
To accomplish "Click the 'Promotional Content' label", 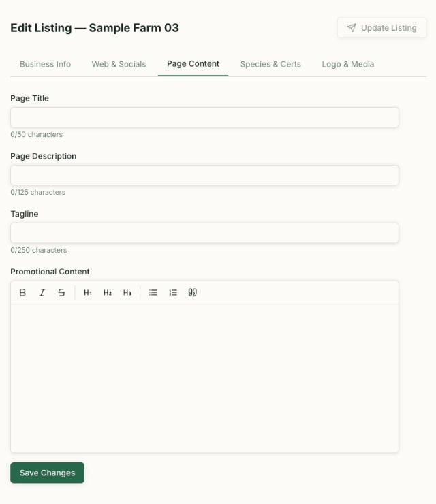I will click(x=50, y=272).
